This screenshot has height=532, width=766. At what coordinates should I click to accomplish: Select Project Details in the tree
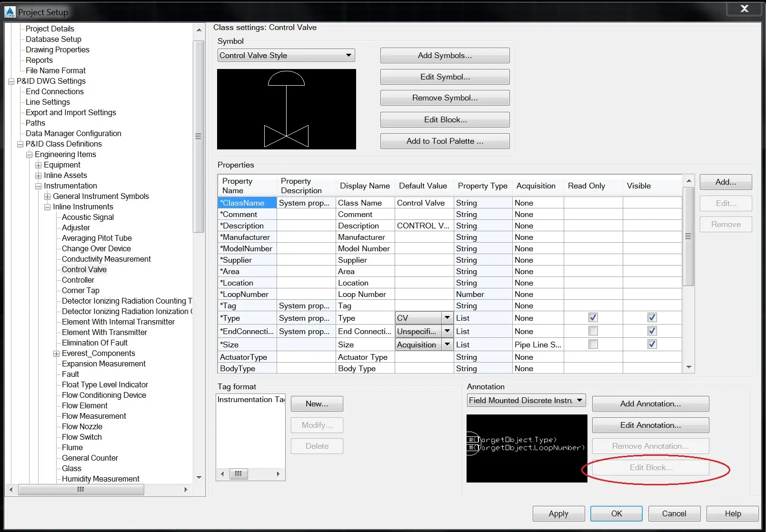50,29
